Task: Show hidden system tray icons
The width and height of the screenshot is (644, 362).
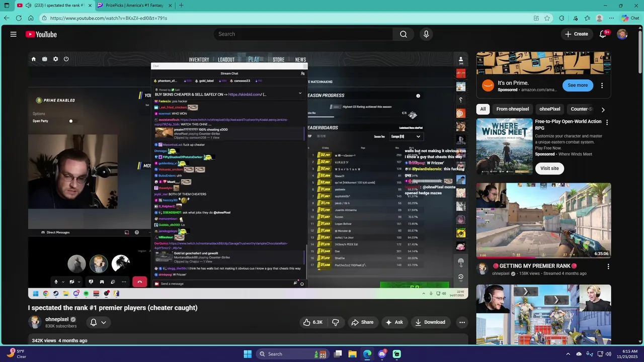Action: pos(568,354)
